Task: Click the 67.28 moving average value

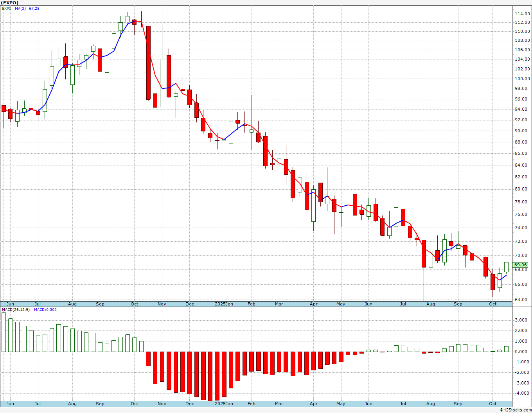Action: point(34,8)
